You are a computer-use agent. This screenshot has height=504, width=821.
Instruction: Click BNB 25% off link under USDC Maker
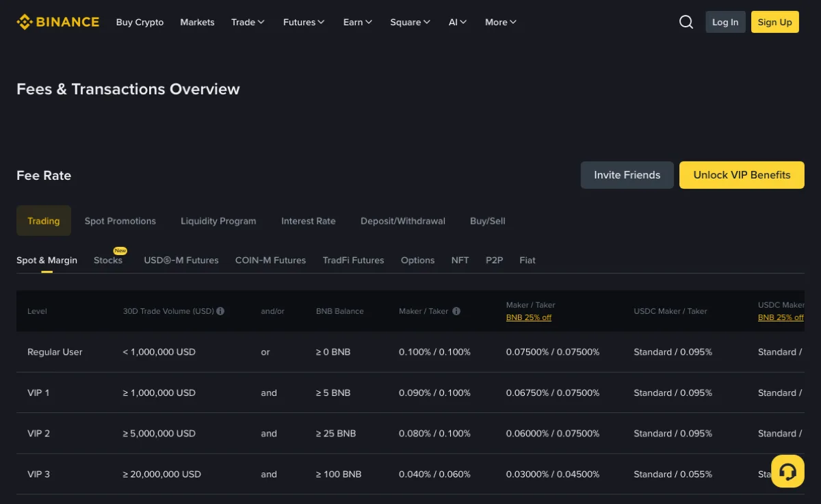click(x=781, y=317)
